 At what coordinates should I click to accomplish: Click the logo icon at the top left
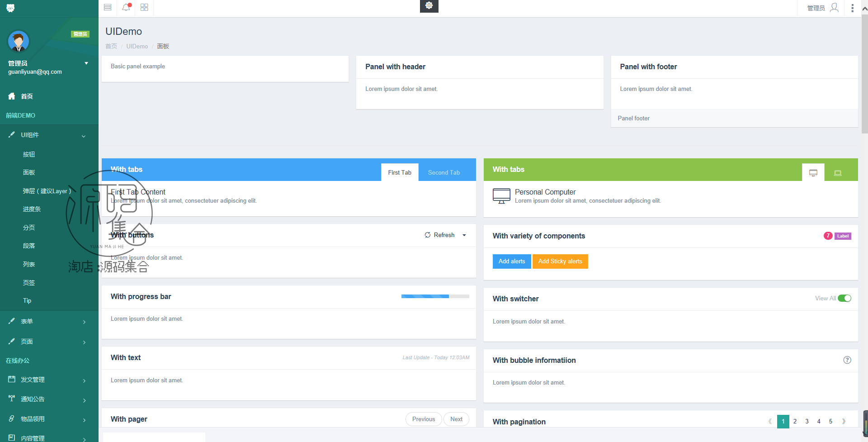pos(10,8)
